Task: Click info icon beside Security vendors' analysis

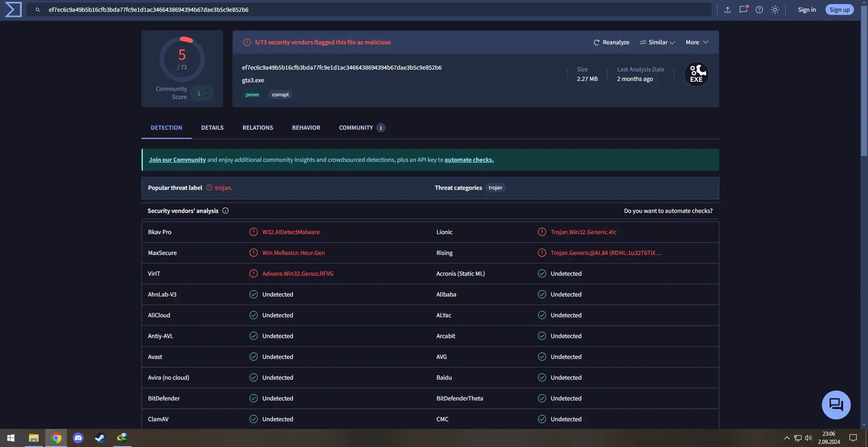Action: [226, 211]
